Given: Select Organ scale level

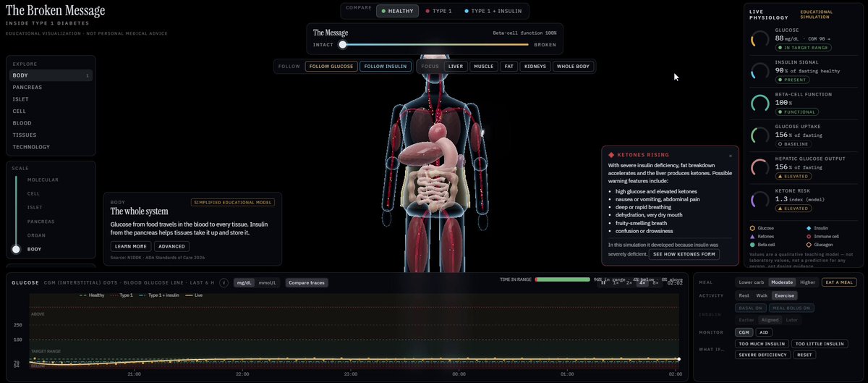Looking at the screenshot, I should (x=35, y=235).
